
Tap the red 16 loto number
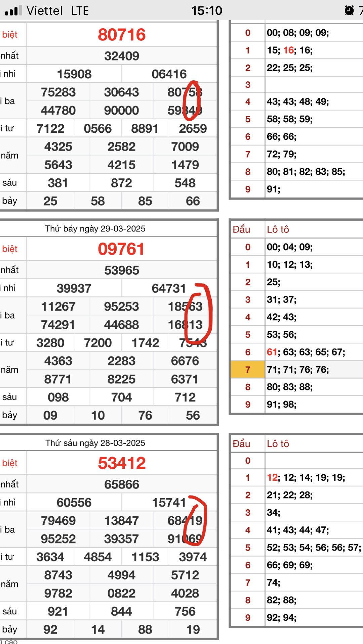[x=288, y=50]
